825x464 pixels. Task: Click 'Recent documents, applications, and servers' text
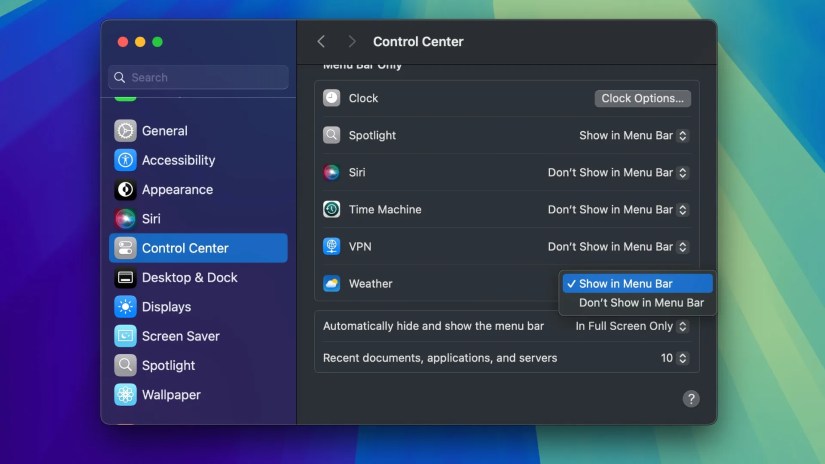tap(440, 358)
